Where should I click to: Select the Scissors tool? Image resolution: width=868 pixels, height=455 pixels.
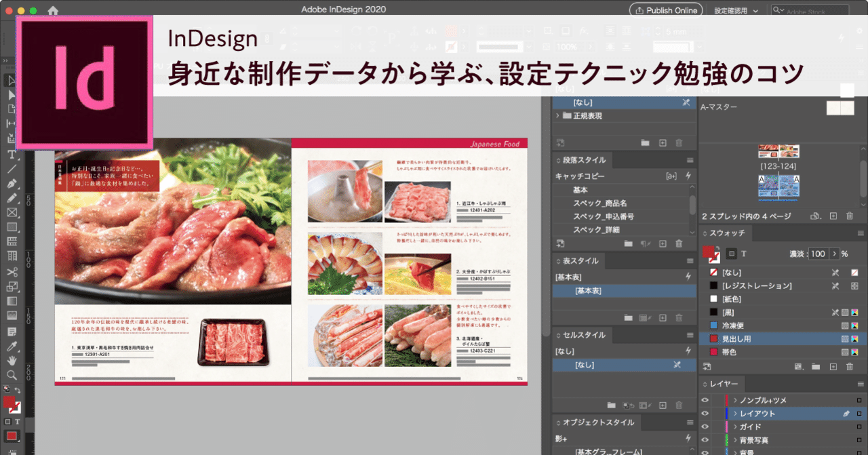pyautogui.click(x=12, y=271)
